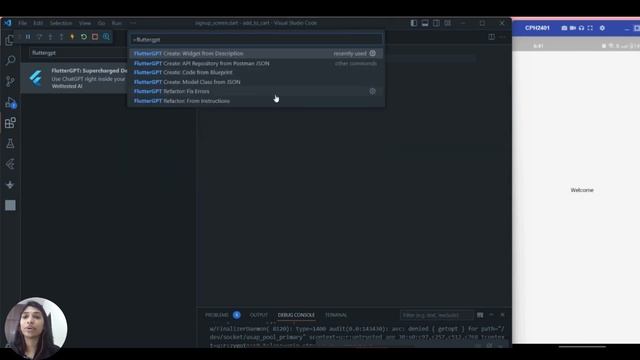This screenshot has height=360, width=640.
Task: Select FlutterGPT Create Model Class from JSON
Action: [x=256, y=82]
